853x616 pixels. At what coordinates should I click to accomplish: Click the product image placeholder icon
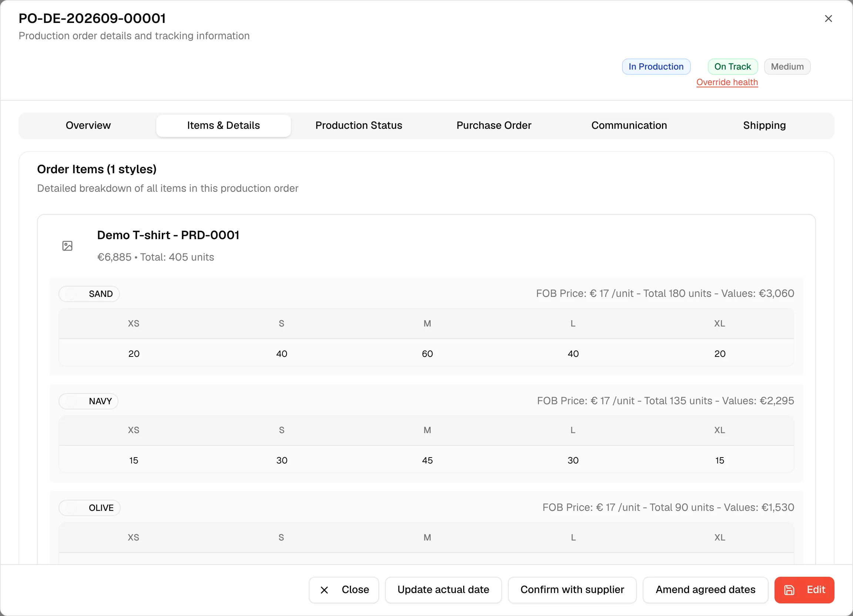click(x=67, y=246)
